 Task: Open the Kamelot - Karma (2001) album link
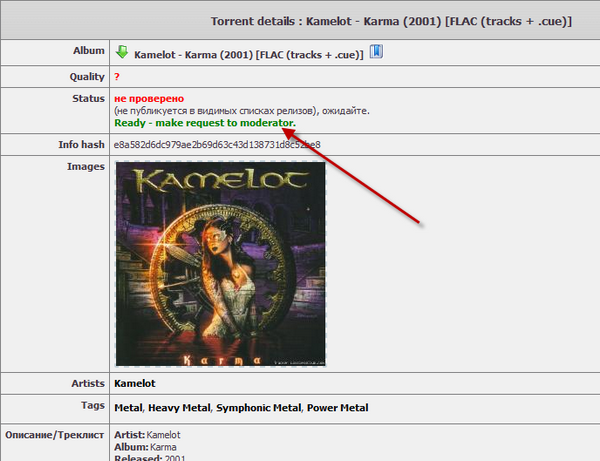pos(249,55)
